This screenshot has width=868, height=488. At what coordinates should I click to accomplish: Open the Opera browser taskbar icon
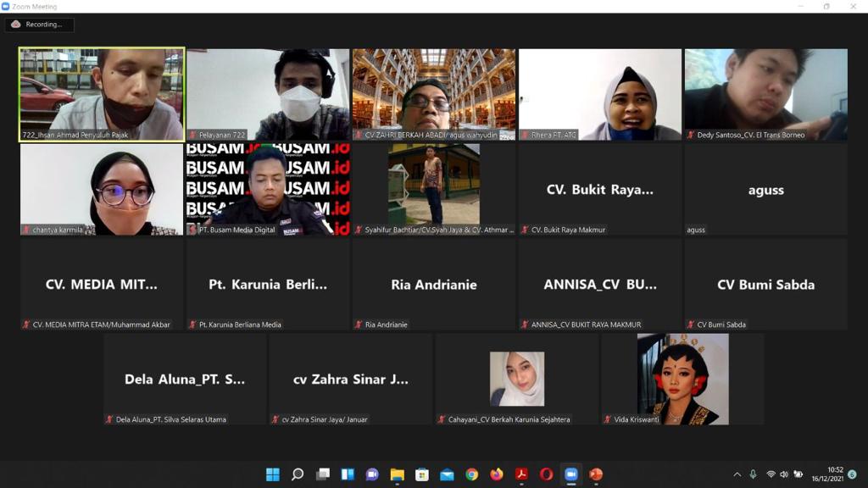point(546,474)
